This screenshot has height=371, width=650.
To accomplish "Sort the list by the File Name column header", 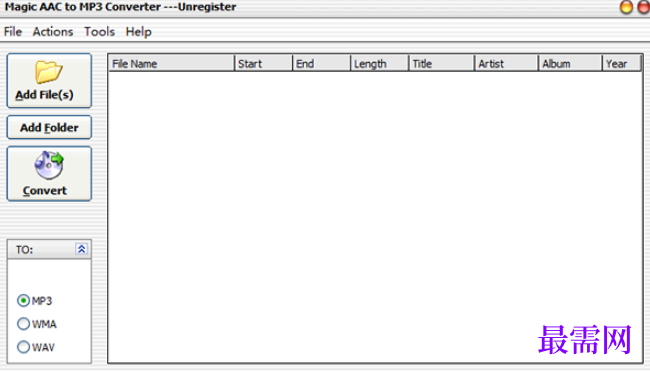I will [172, 63].
